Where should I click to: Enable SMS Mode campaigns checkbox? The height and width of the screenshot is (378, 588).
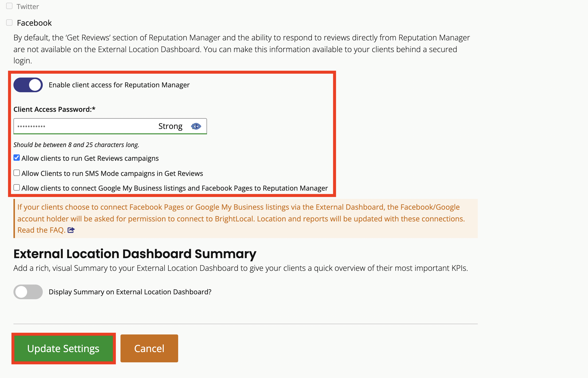pyautogui.click(x=17, y=173)
